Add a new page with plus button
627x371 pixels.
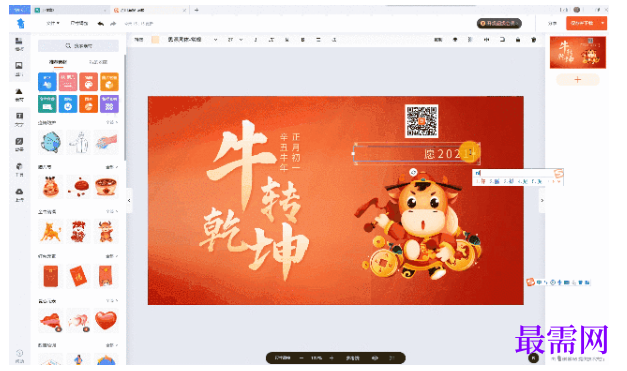click(x=577, y=80)
